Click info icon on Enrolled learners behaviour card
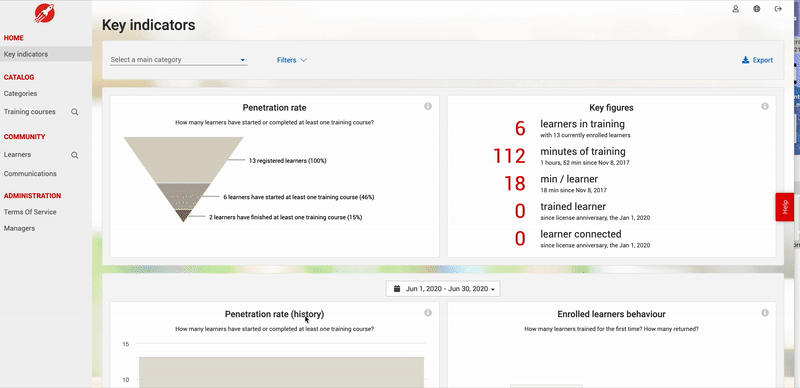The width and height of the screenshot is (800, 388). pyautogui.click(x=765, y=313)
